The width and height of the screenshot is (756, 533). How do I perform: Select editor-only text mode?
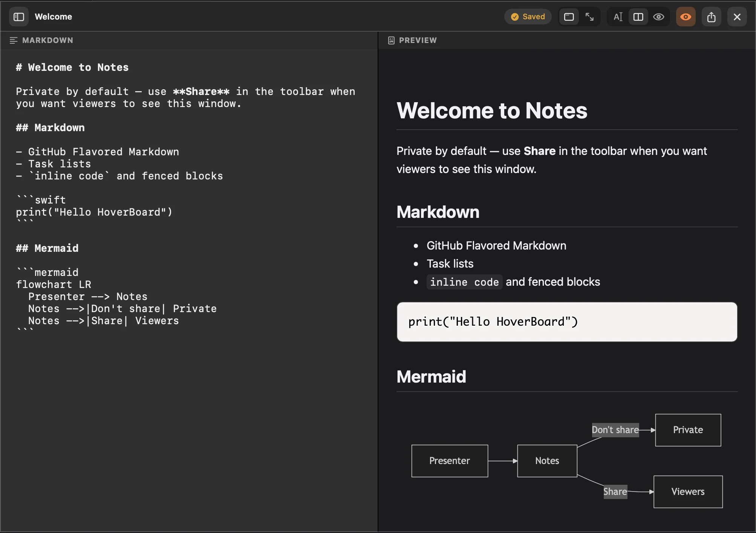[618, 17]
